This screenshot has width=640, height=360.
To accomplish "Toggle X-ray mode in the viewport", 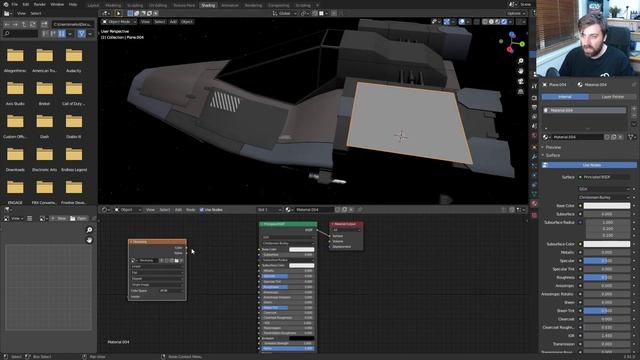I will pos(476,22).
